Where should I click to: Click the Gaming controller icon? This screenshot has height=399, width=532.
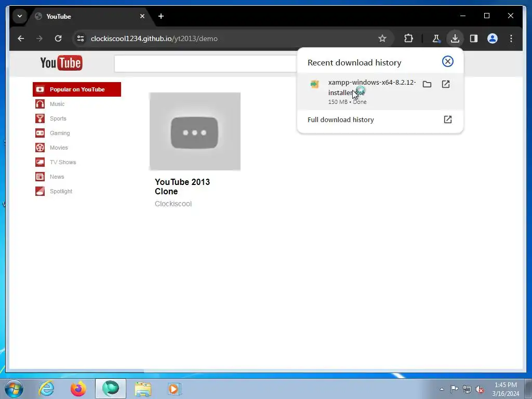pyautogui.click(x=40, y=133)
